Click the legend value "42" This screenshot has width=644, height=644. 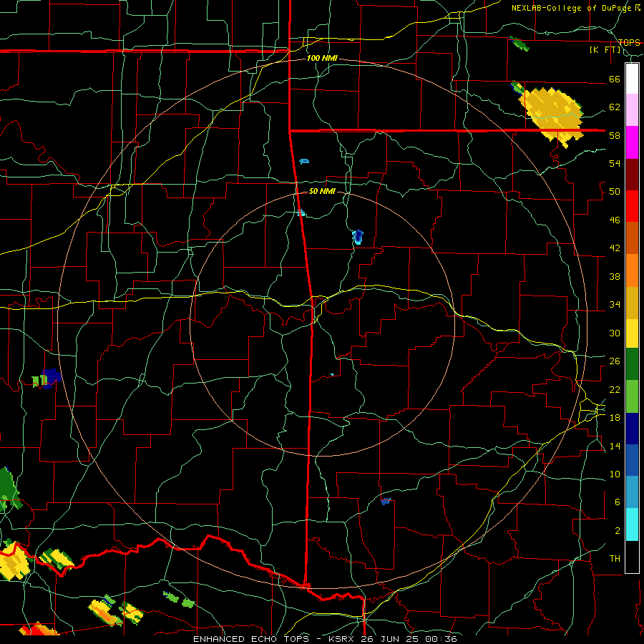[615, 248]
